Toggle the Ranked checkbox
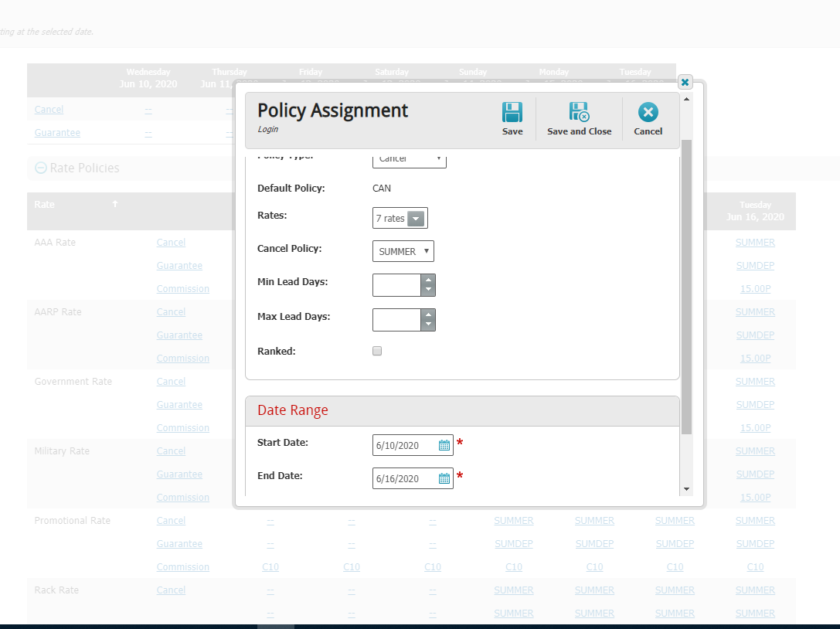 click(x=377, y=351)
